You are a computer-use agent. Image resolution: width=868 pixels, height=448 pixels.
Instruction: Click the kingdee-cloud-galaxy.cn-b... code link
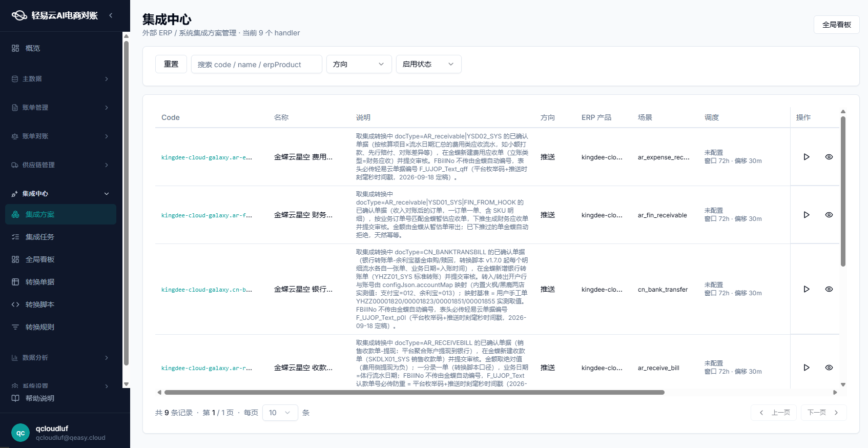[x=206, y=290]
